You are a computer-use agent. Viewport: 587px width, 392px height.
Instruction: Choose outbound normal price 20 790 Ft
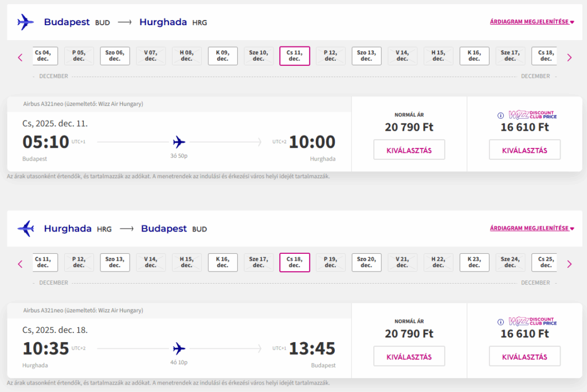(x=409, y=150)
